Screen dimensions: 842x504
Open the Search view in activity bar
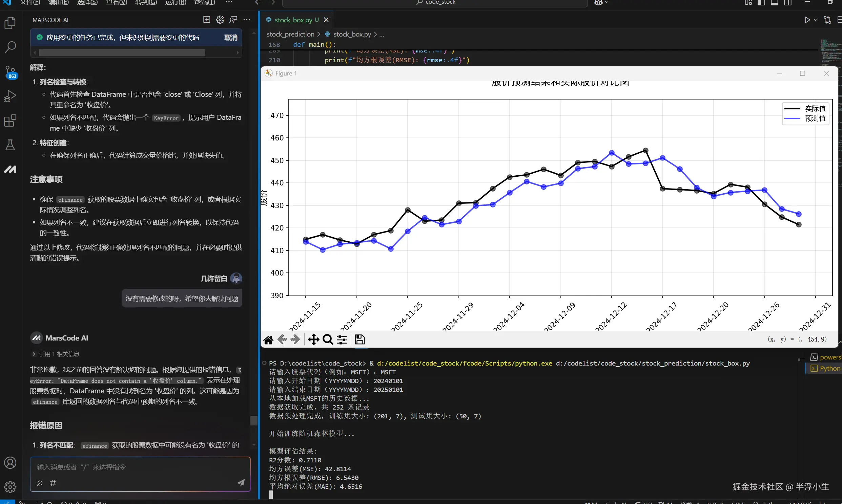click(10, 47)
